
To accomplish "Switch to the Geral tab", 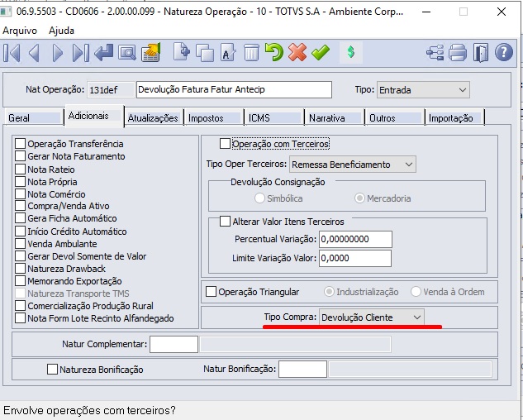I will pos(34,118).
